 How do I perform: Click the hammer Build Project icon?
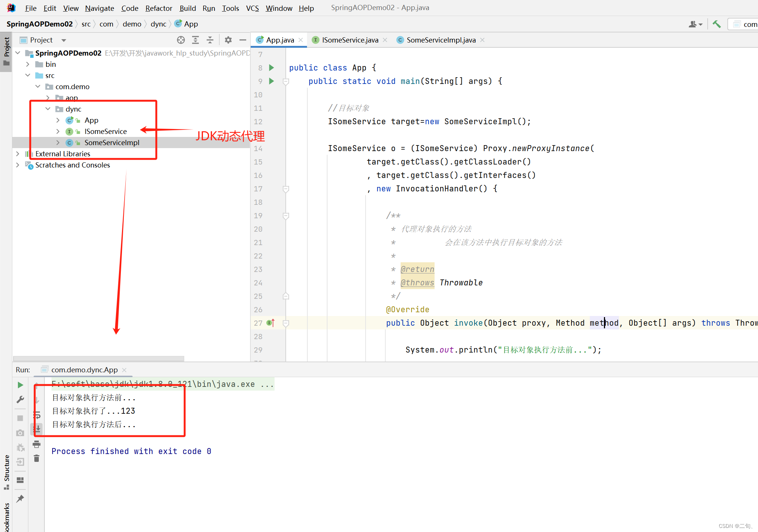click(x=716, y=24)
